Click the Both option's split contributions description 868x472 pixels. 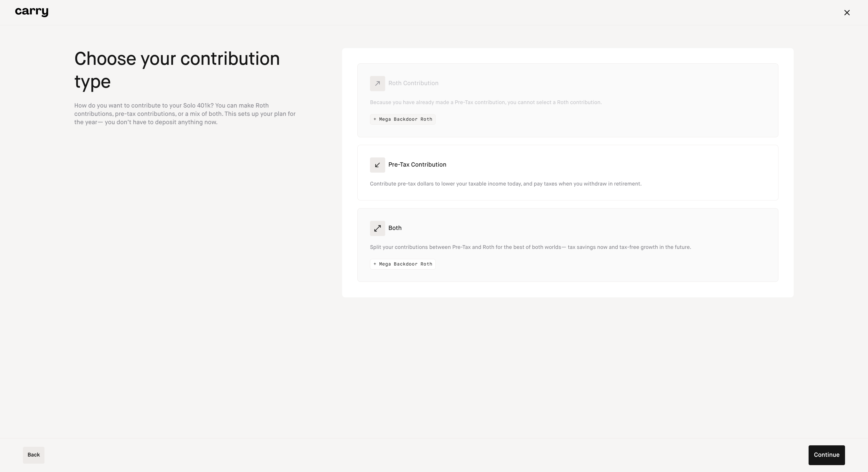530,247
